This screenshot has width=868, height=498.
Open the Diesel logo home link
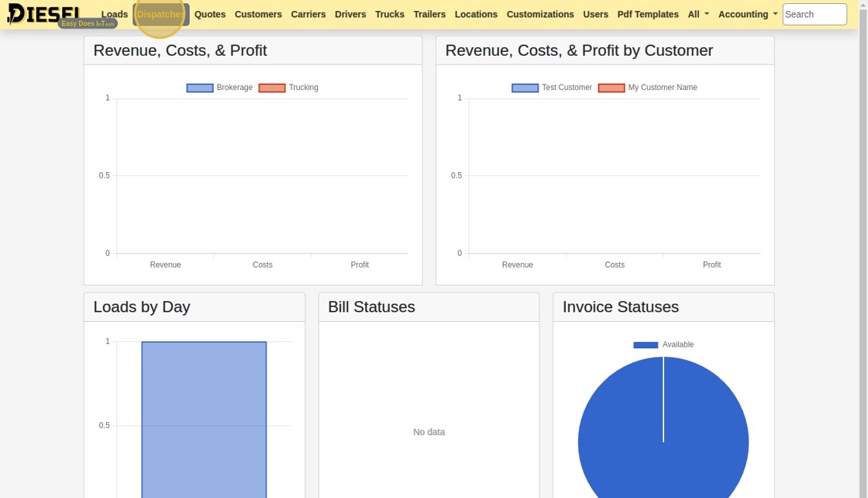(44, 14)
